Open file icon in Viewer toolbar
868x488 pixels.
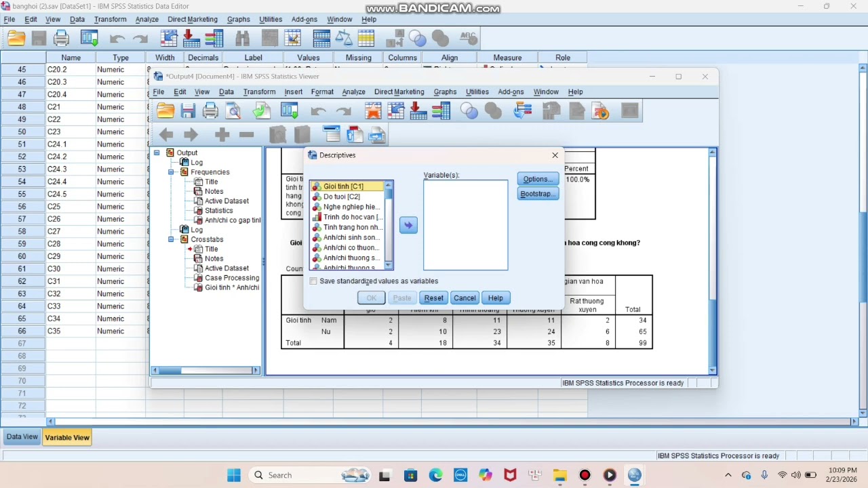pyautogui.click(x=165, y=110)
